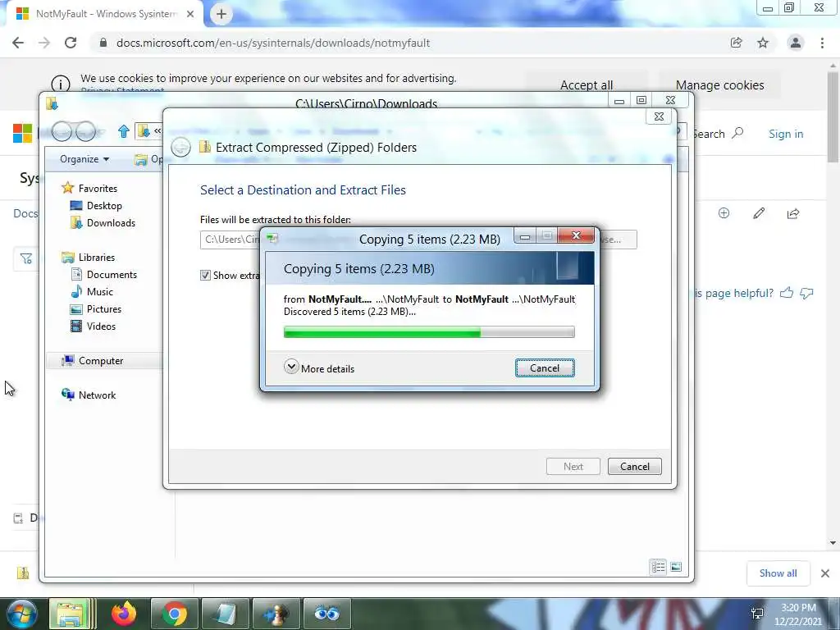Cancel the Copying 5 items dialog
Screen dimensions: 840x630
tap(545, 368)
